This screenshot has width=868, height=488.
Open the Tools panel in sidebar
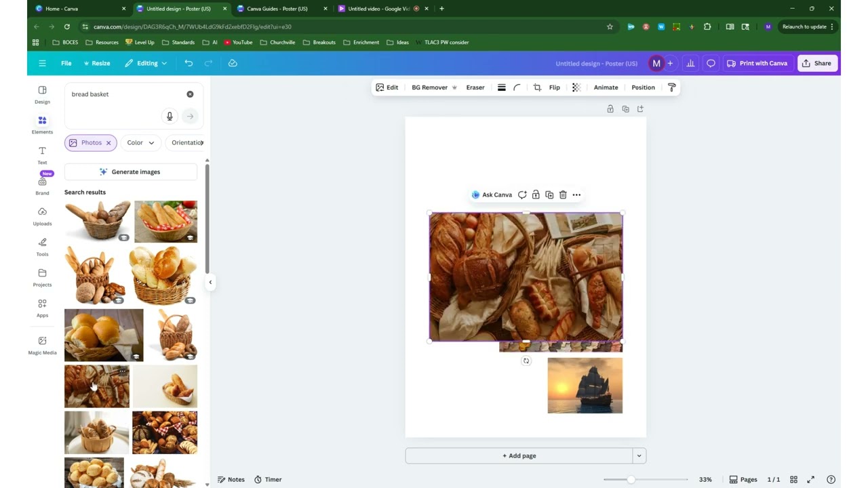42,247
